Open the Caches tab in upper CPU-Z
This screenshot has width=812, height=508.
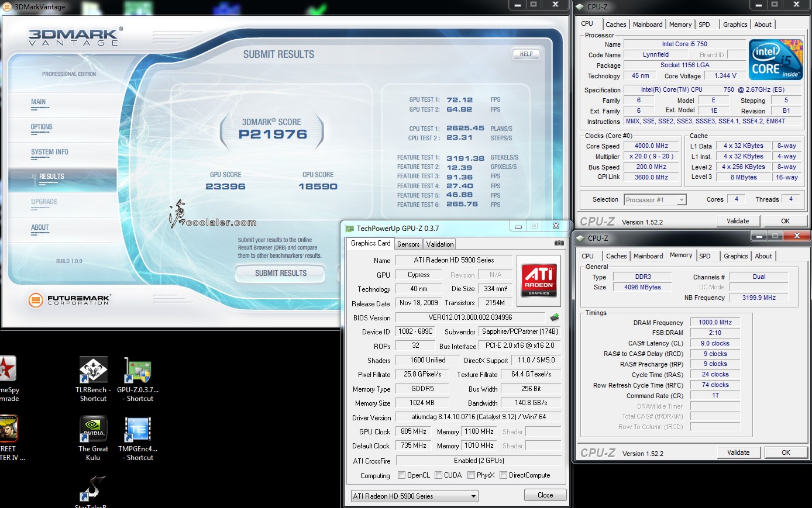(x=615, y=25)
